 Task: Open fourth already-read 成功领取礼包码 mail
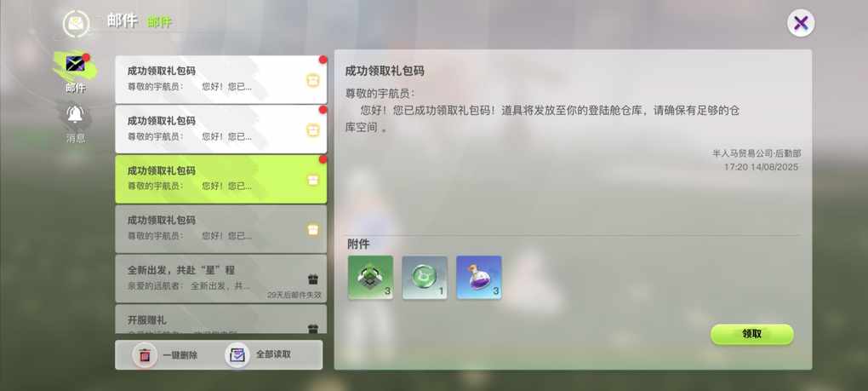tap(221, 229)
